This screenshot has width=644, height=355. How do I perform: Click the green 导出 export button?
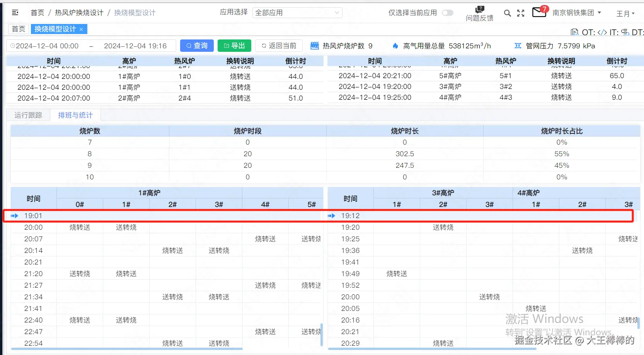pyautogui.click(x=234, y=46)
